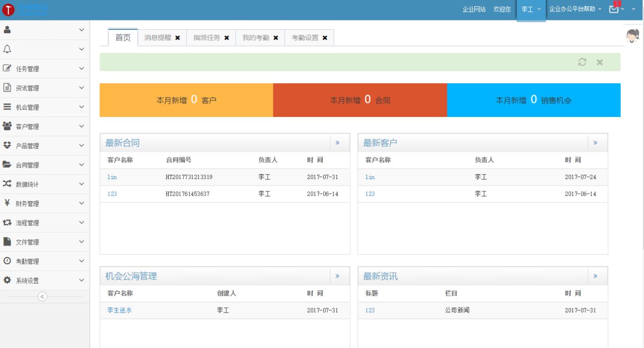The image size is (644, 348).
Task: Click the 客户管理 people icon
Action: point(7,126)
